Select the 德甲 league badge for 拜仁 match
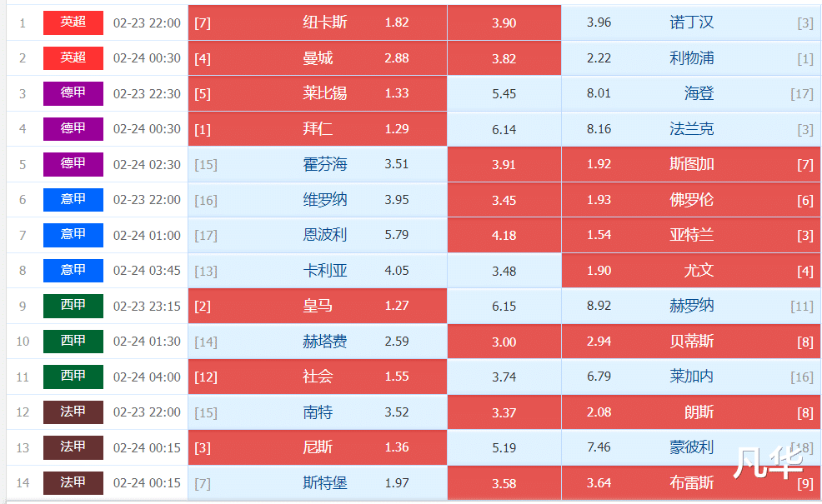The height and width of the screenshot is (504, 822). point(73,129)
